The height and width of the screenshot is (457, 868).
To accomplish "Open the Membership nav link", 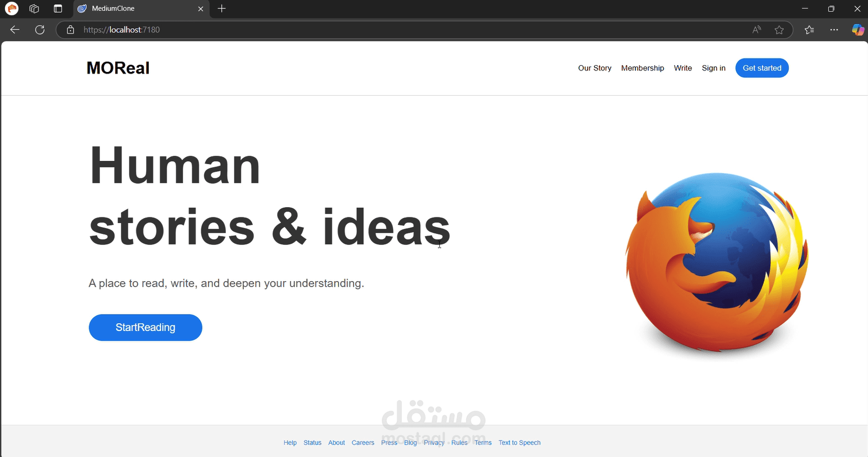I will coord(643,68).
